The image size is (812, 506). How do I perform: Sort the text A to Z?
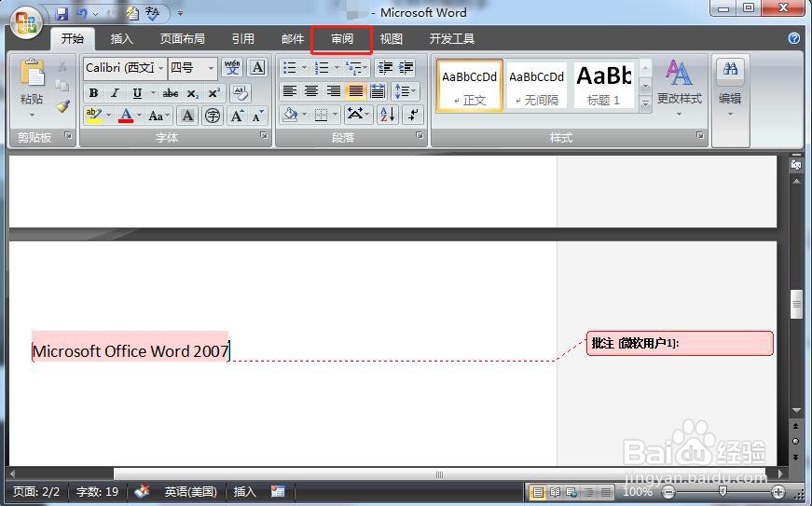(387, 115)
